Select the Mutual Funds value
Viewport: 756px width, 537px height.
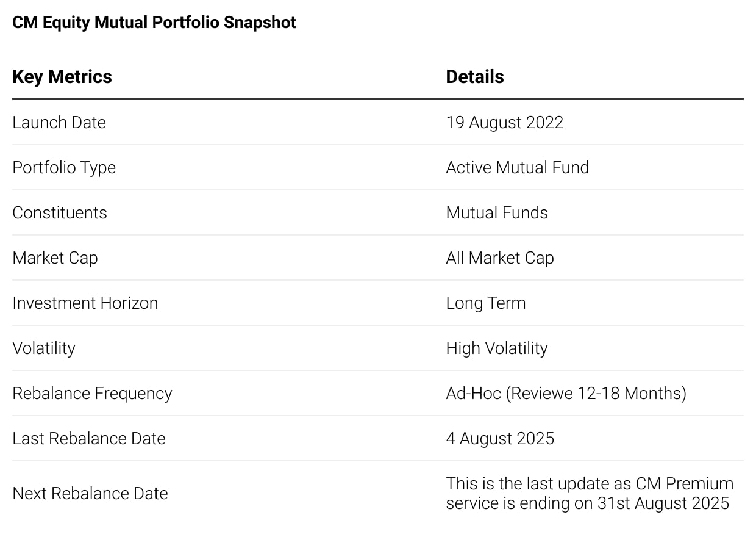[497, 212]
